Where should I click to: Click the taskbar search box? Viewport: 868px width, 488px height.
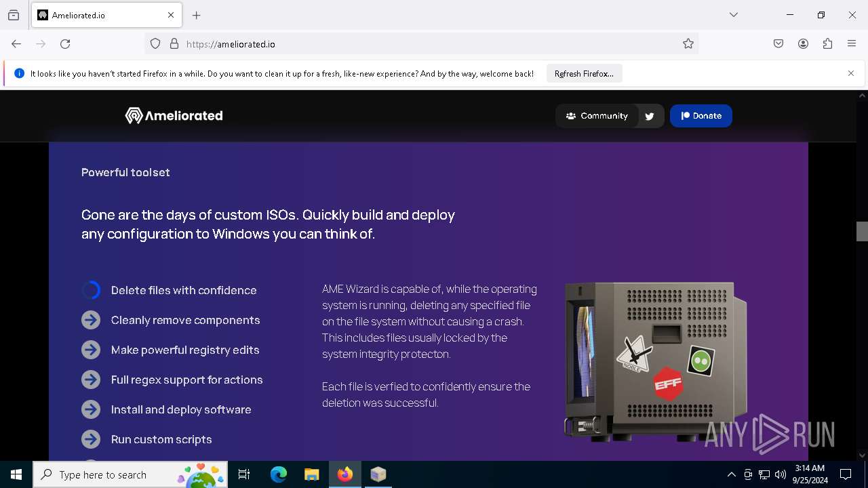click(x=130, y=474)
